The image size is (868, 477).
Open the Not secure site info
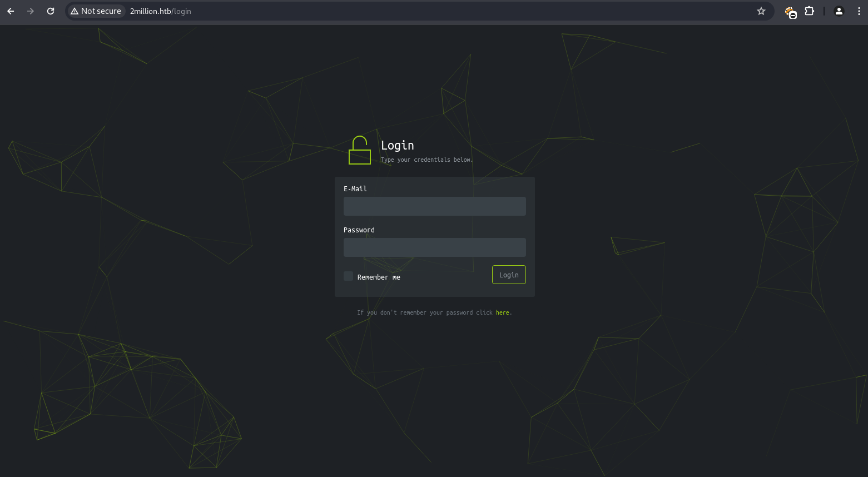96,11
